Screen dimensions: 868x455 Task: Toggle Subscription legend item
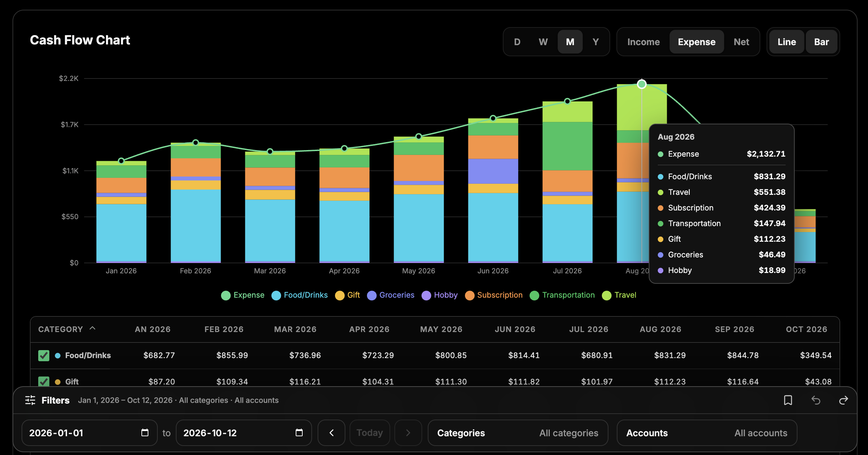[493, 295]
